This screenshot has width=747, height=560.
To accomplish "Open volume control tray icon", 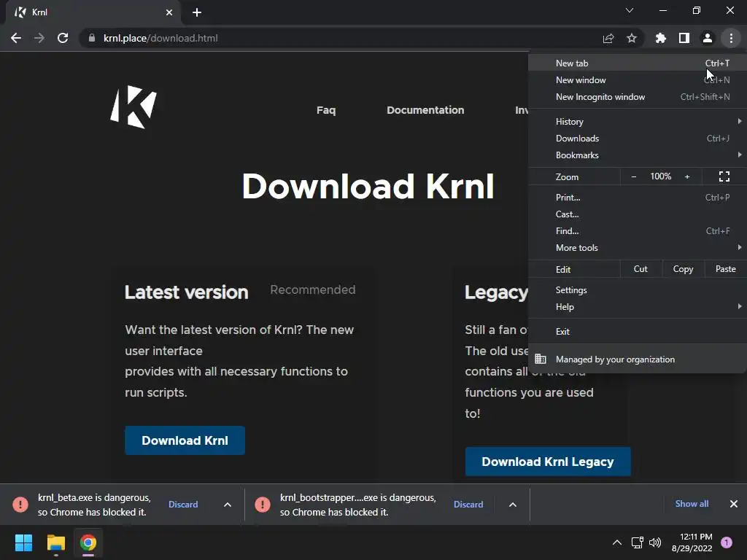I will pyautogui.click(x=656, y=542).
